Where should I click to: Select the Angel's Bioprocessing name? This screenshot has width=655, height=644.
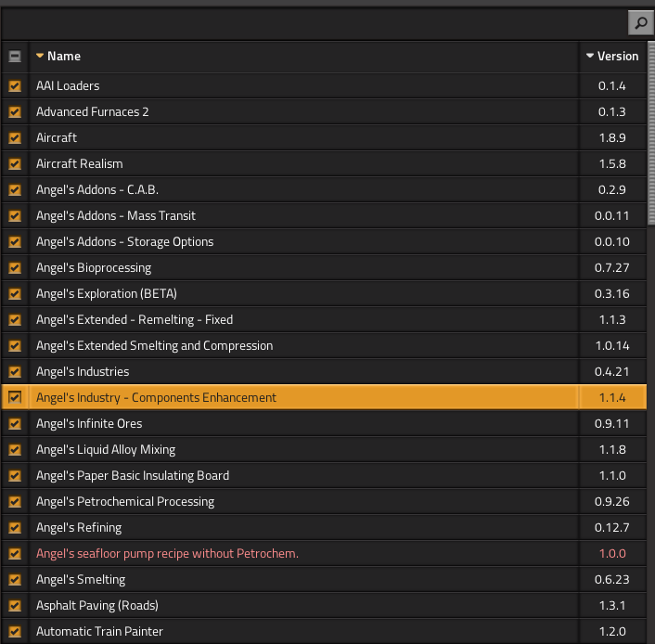coord(94,267)
